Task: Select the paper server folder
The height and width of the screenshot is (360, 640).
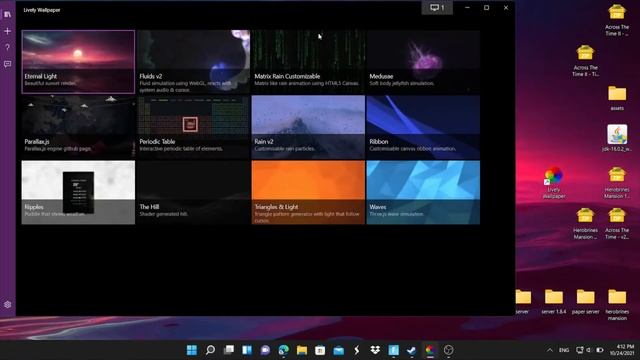Action: point(585,302)
